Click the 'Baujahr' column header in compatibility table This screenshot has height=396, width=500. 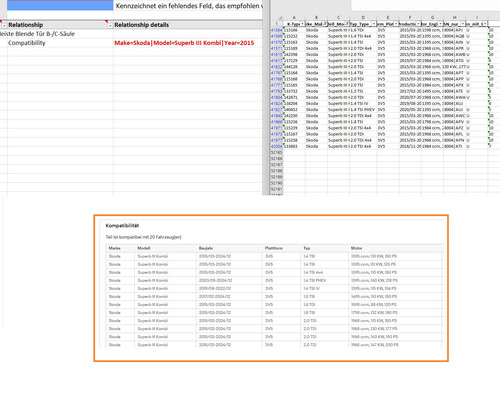[206, 248]
